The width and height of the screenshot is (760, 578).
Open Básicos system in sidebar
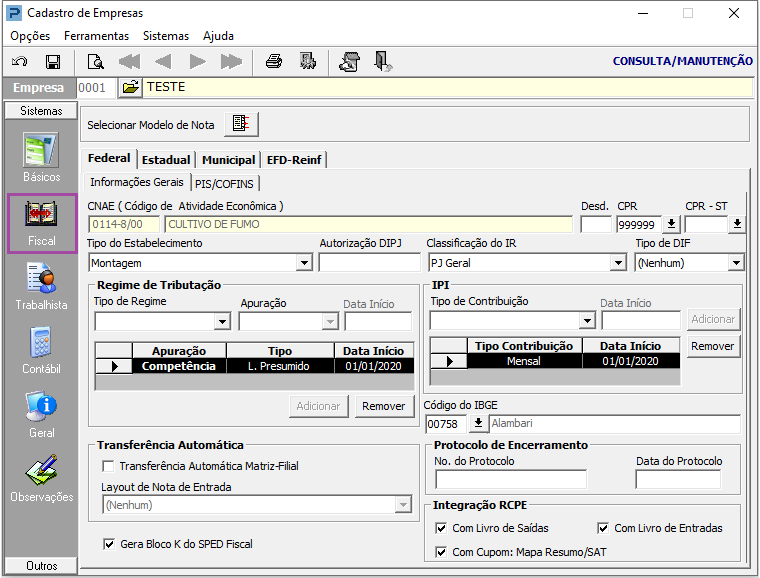[41, 157]
